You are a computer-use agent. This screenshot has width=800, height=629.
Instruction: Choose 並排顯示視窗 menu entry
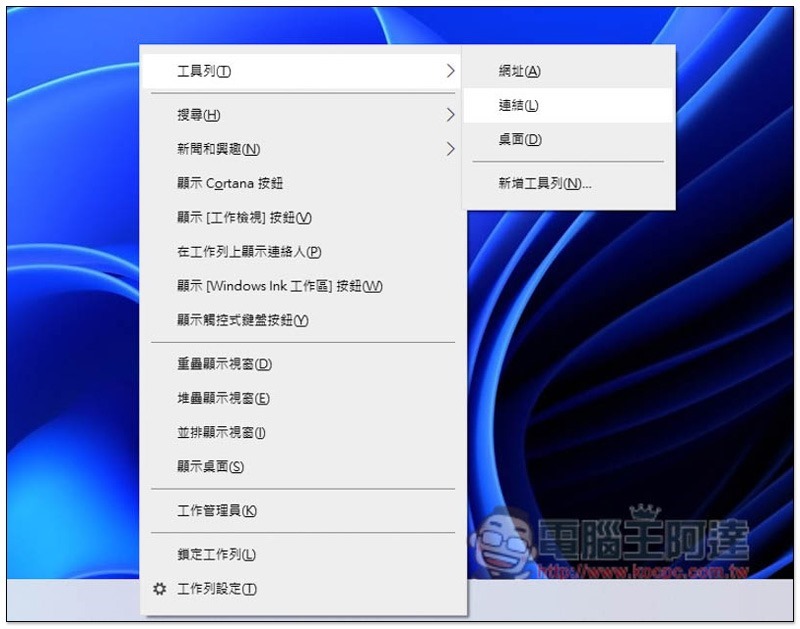(221, 432)
